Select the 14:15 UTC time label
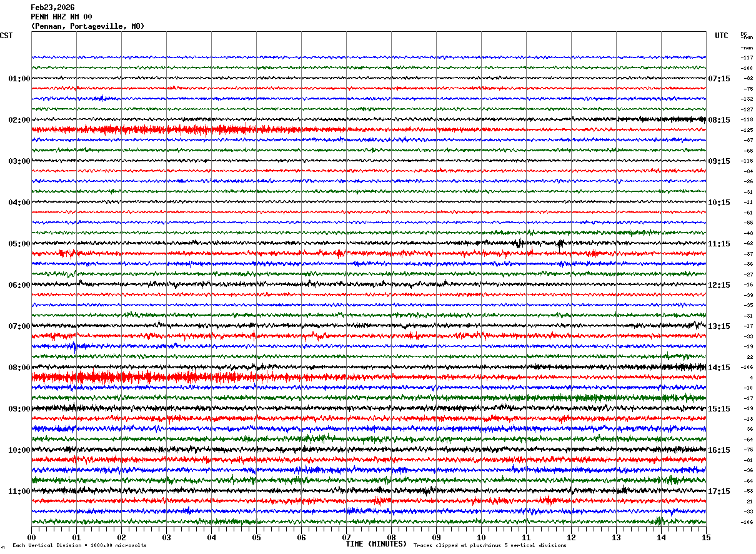Viewport: 756px width, 554px height. [x=719, y=368]
